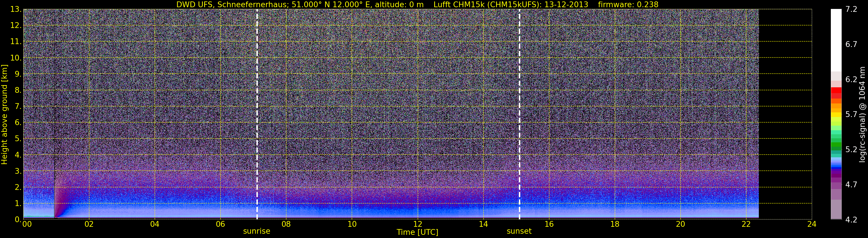Click colorbar tick value '5.7'
The width and height of the screenshot is (868, 238).
pos(851,114)
